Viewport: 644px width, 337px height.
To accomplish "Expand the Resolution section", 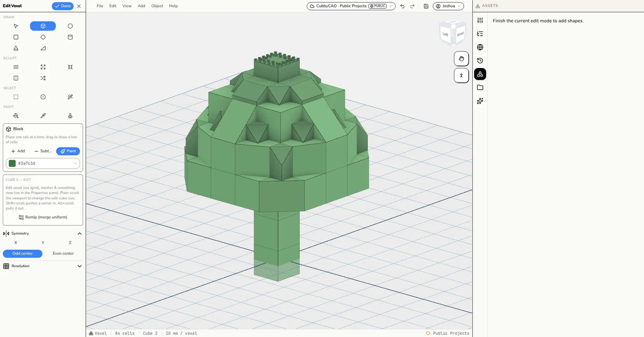I will click(x=79, y=266).
